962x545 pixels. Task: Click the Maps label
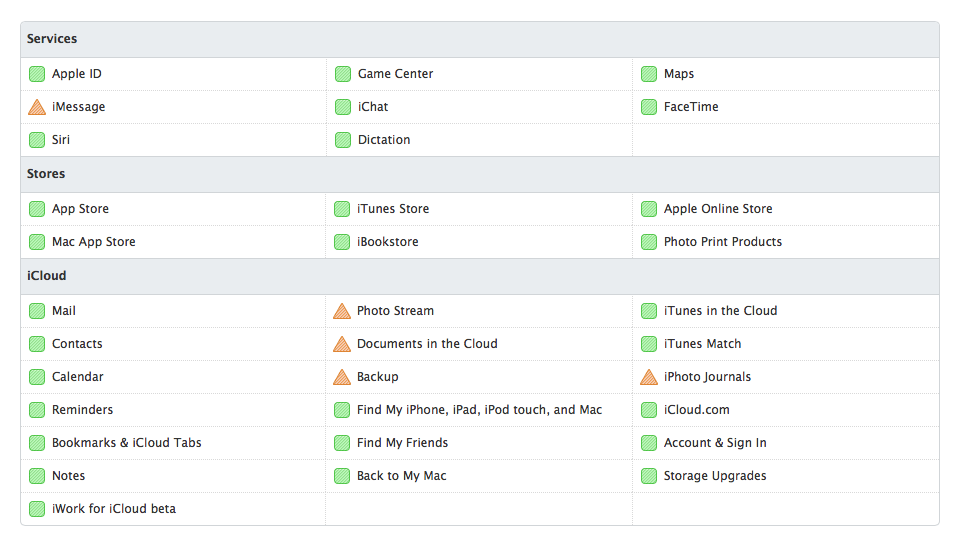679,74
